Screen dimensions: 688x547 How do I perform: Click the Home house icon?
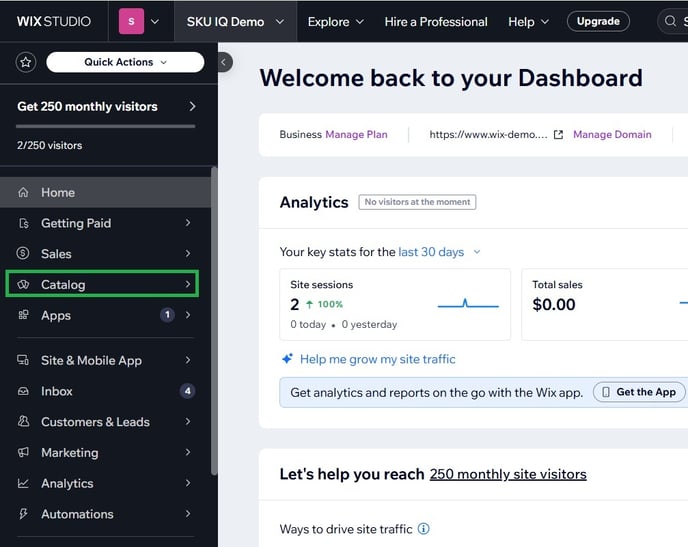point(23,192)
